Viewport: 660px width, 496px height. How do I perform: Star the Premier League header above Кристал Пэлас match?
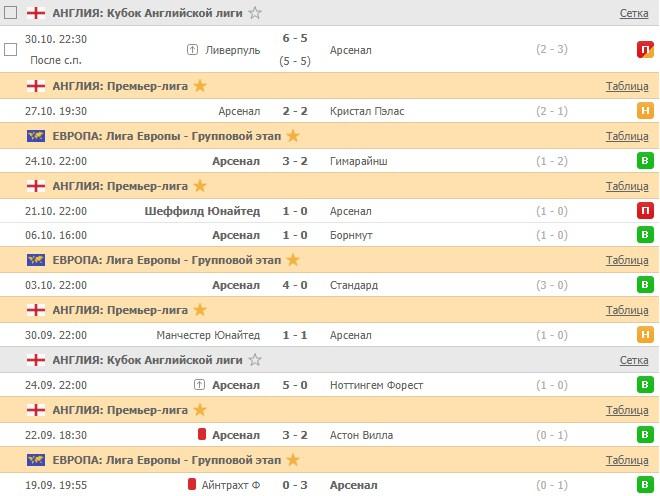(199, 86)
